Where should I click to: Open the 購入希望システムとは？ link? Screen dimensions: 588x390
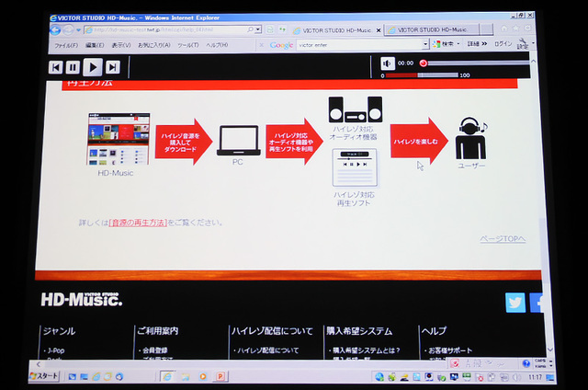pos(367,350)
